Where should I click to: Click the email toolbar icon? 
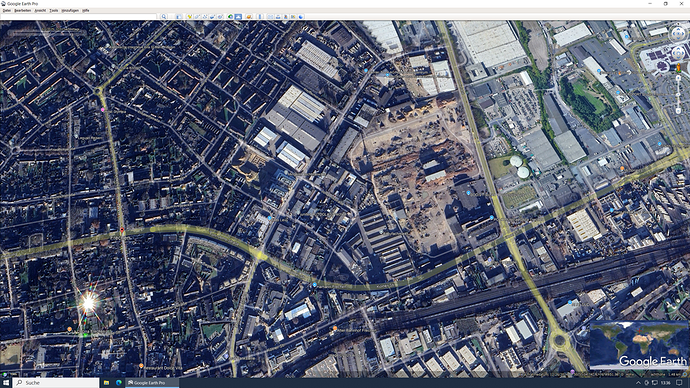coord(270,17)
